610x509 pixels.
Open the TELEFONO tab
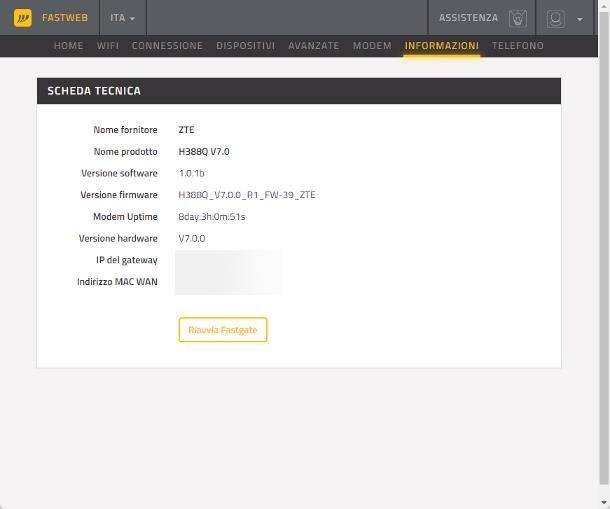517,46
